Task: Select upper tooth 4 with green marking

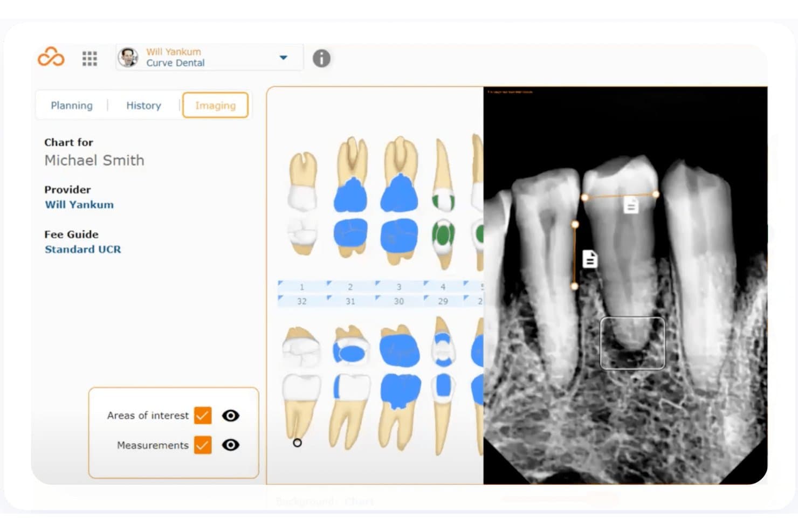Action: pos(443,205)
